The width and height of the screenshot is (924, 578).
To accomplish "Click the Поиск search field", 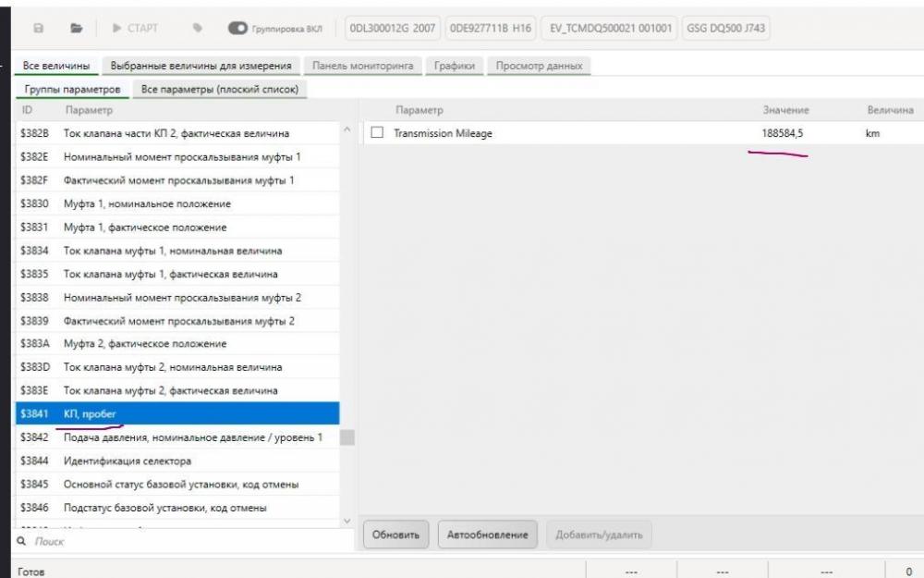I will pos(185,541).
